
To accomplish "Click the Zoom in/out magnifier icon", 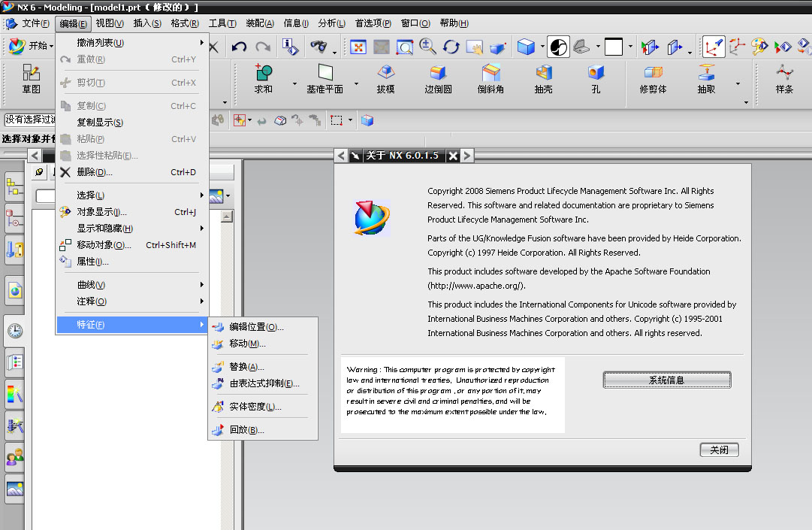I will [x=427, y=47].
